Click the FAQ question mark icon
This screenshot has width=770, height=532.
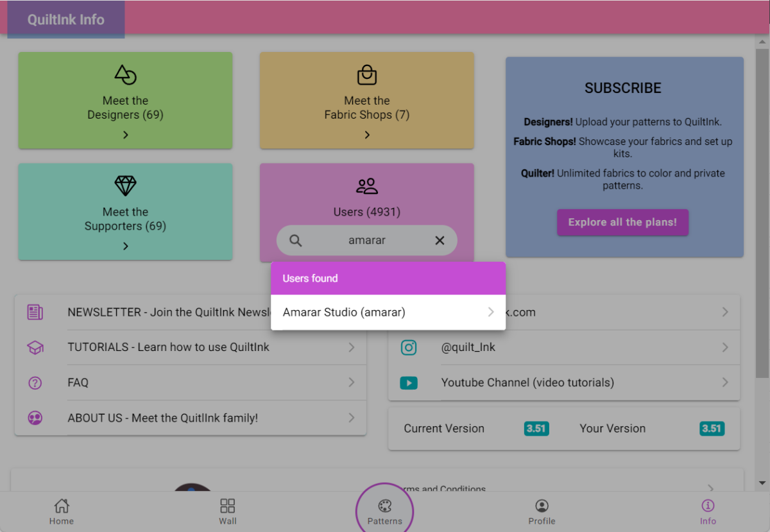point(35,383)
